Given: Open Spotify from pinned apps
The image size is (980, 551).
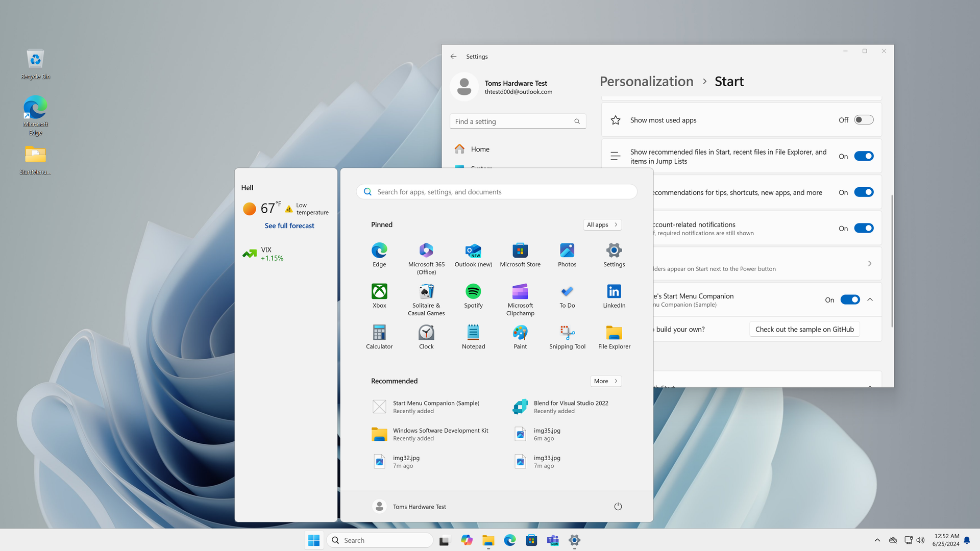Looking at the screenshot, I should [473, 296].
